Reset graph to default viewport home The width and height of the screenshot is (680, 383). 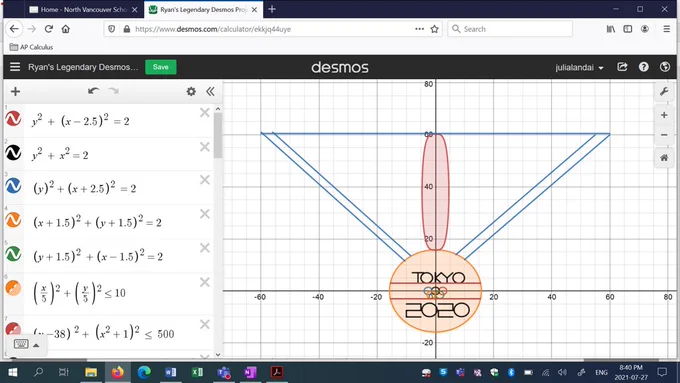(x=664, y=158)
